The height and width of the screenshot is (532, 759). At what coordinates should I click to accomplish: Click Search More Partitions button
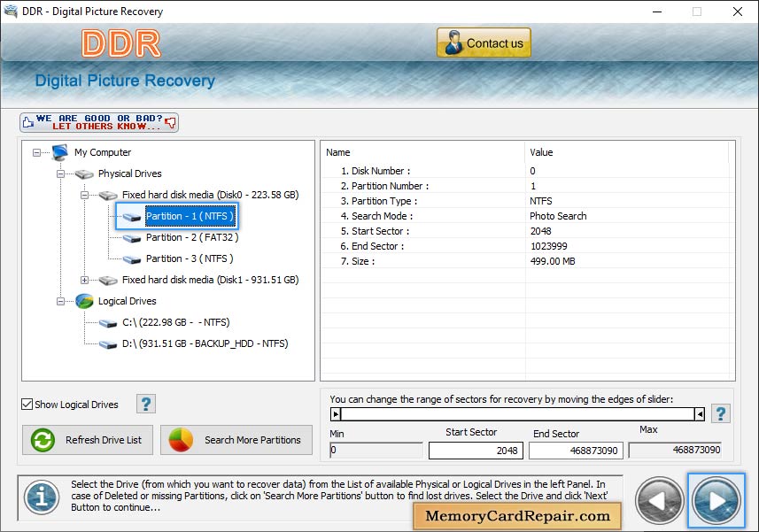tap(236, 440)
